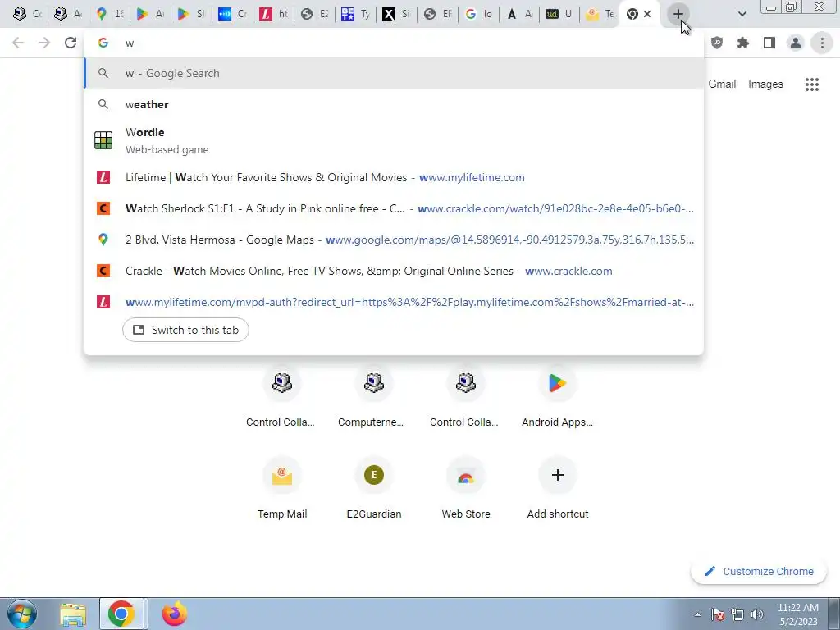Open the tab search dropdown arrow

click(x=742, y=14)
